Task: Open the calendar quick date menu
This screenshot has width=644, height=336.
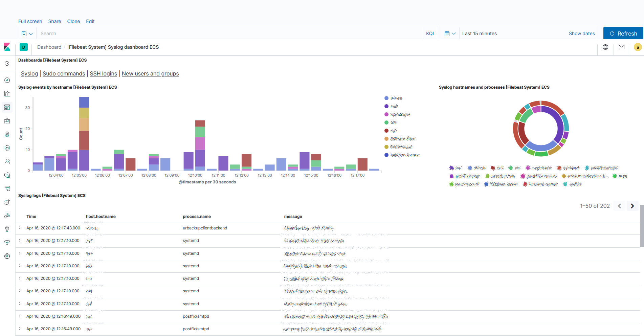Action: click(x=450, y=33)
